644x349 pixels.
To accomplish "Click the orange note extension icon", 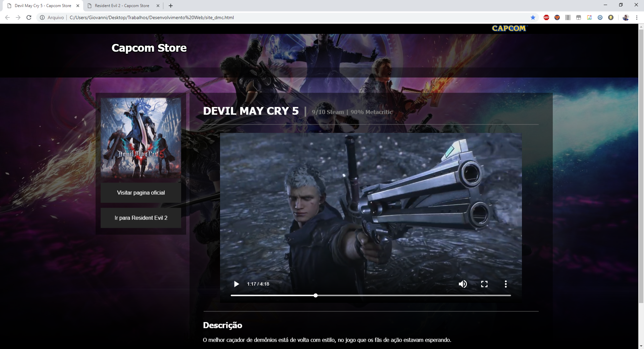I will tap(589, 17).
